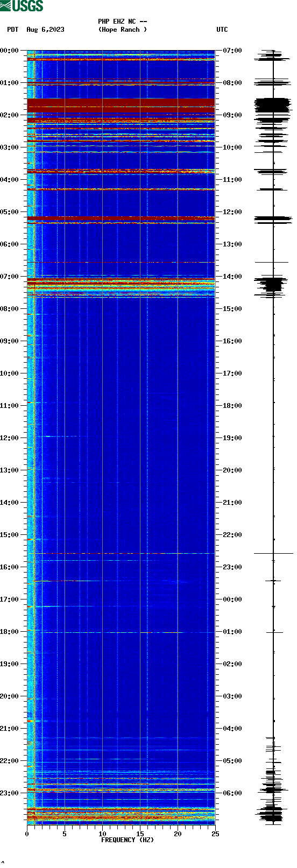The height and width of the screenshot is (868, 297).
Task: Click the '15:00' PDT time label
Action: click(9, 535)
